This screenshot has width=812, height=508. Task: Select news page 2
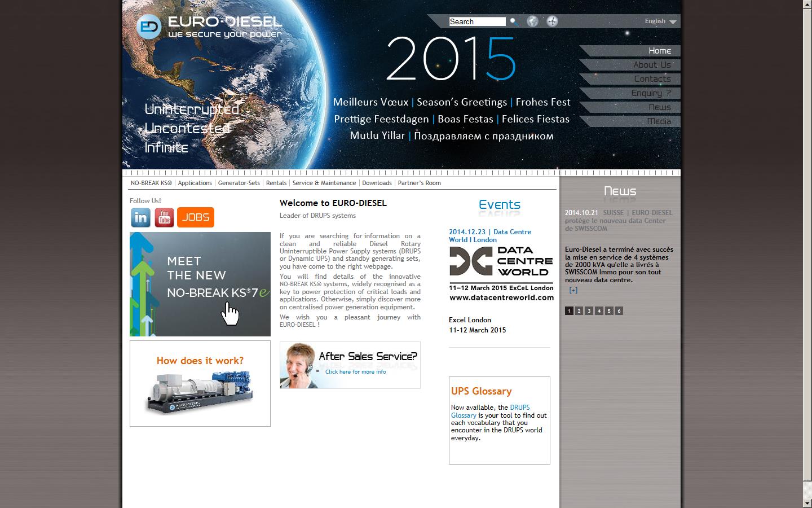click(579, 311)
